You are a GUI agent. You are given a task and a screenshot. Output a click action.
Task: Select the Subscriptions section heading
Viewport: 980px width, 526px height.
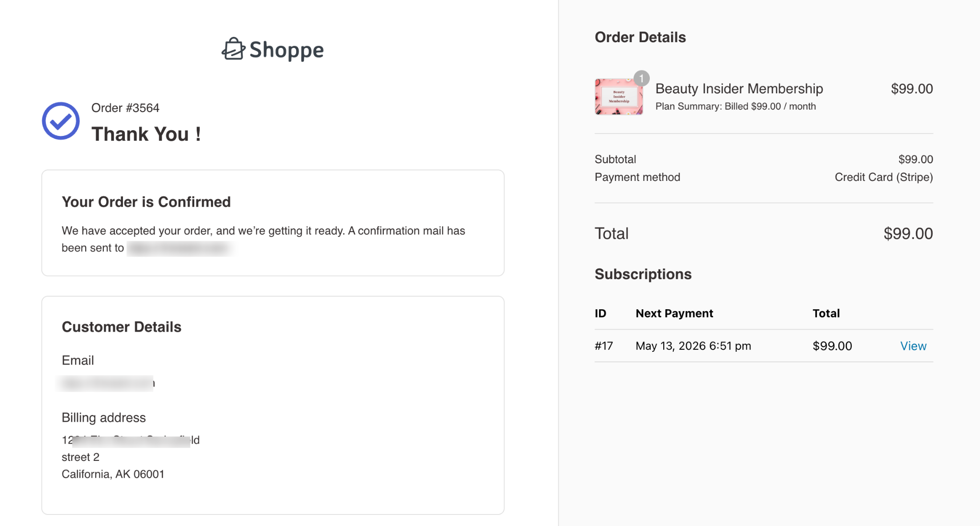pos(643,274)
